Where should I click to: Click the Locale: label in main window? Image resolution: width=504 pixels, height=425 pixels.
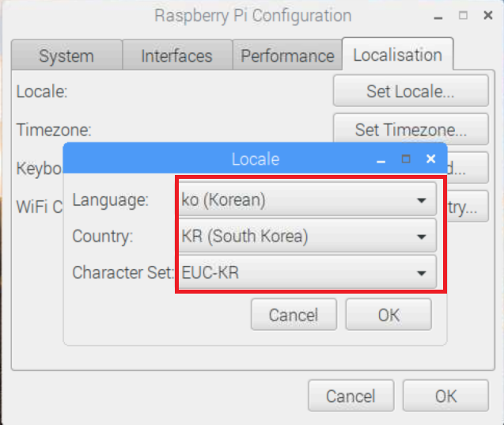coord(42,91)
